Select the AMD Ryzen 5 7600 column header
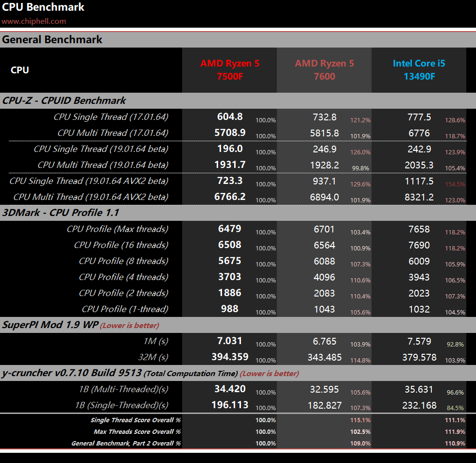The width and height of the screenshot is (476, 463). point(324,70)
